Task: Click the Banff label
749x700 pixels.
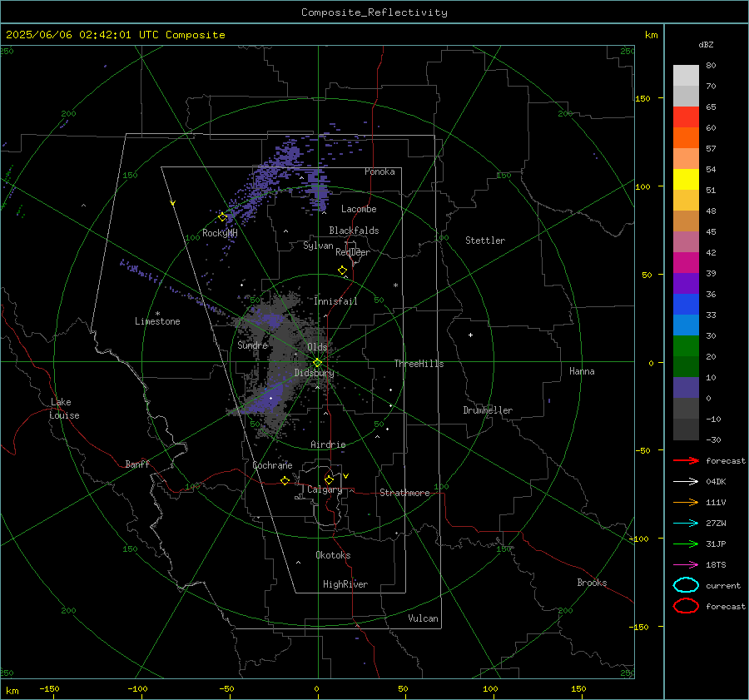Action: click(x=137, y=464)
